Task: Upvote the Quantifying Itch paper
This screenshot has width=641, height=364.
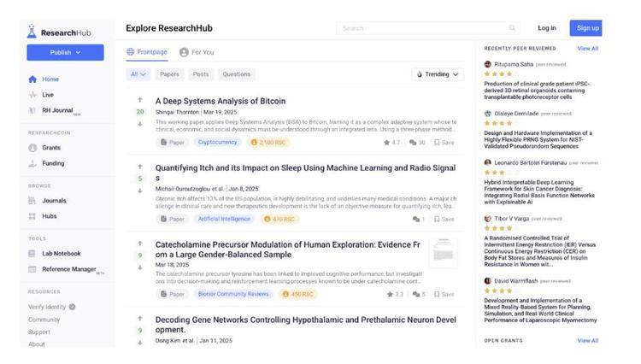Action: click(140, 167)
